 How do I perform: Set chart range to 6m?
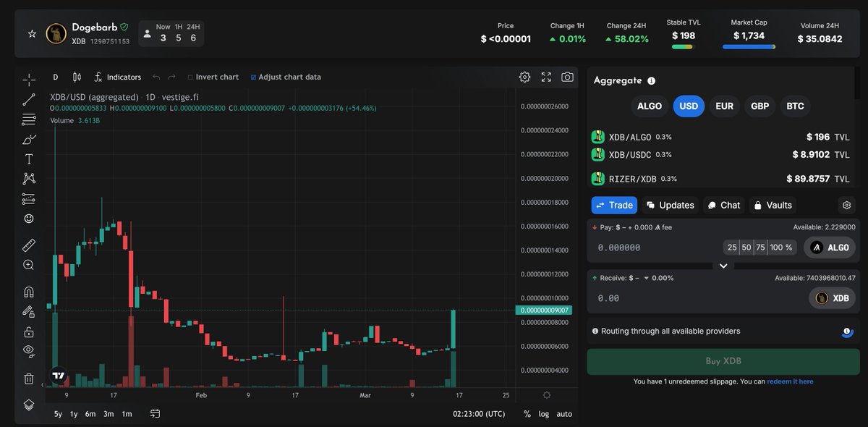tap(90, 414)
